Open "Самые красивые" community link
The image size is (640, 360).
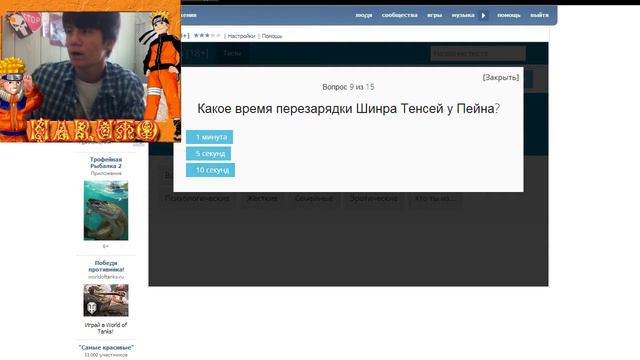click(106, 347)
